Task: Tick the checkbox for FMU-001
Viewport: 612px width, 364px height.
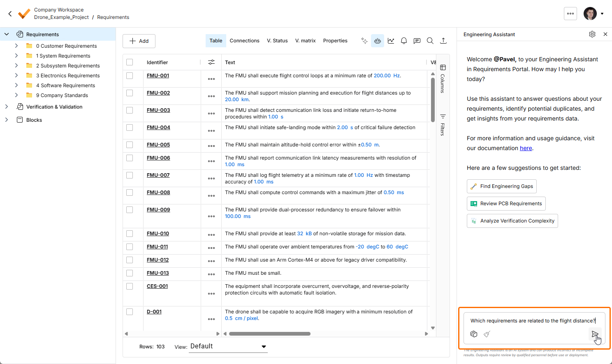Action: (x=130, y=76)
